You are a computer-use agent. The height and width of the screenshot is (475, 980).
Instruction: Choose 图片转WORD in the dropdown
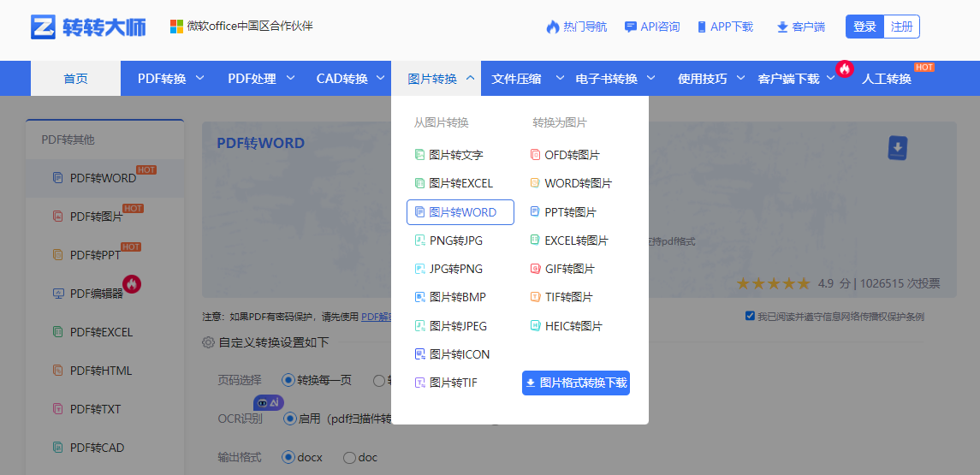(x=460, y=212)
